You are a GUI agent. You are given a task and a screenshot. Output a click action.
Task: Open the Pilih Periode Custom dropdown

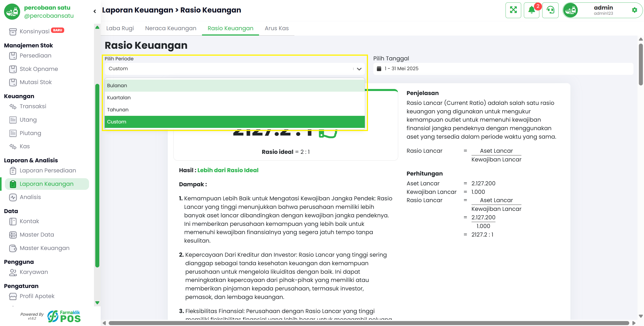[234, 69]
